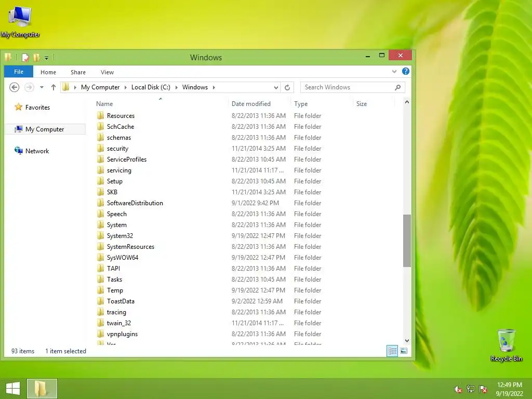Open the View ribbon tab
This screenshot has height=399, width=532.
[x=107, y=72]
